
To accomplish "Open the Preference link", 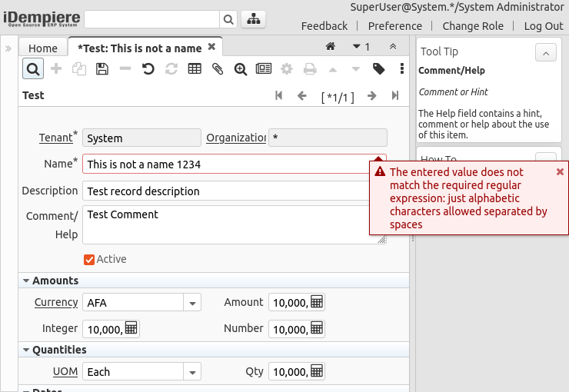I will click(395, 26).
